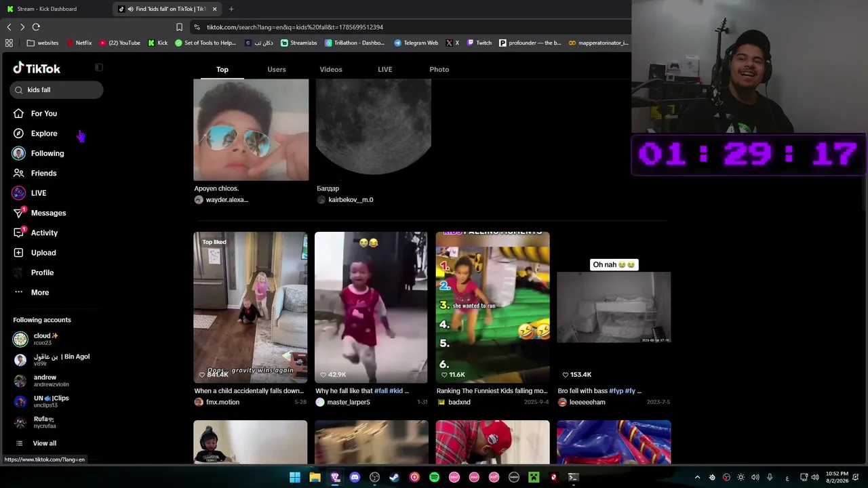Open the Activity icon with notification badge

click(18, 232)
